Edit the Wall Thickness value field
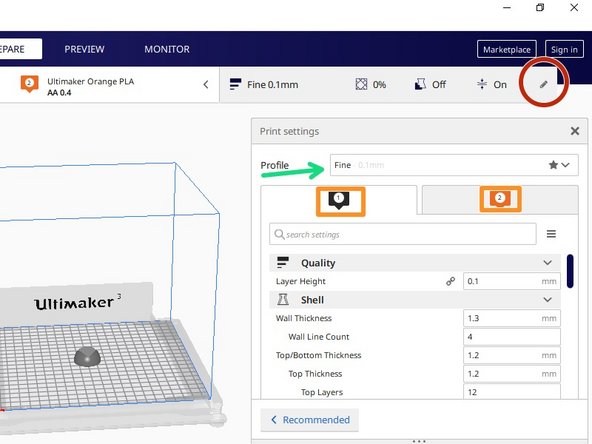 click(x=512, y=318)
